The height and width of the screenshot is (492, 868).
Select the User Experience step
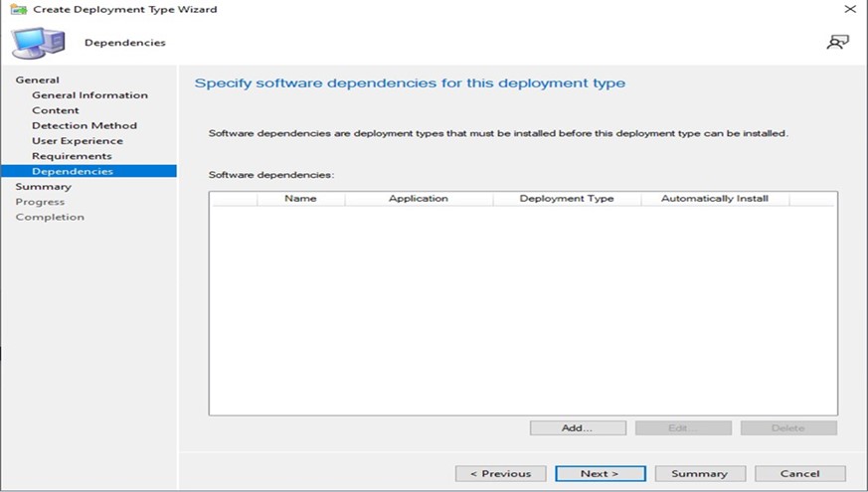click(78, 141)
